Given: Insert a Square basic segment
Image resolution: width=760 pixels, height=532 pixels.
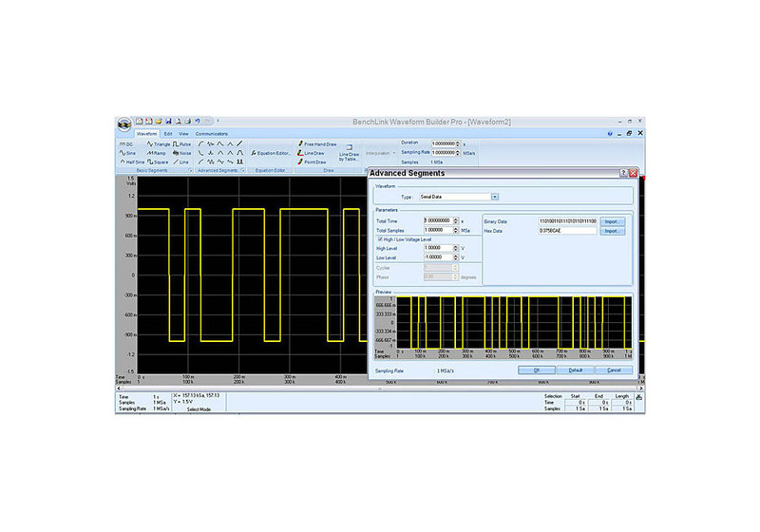Looking at the screenshot, I should (158, 161).
